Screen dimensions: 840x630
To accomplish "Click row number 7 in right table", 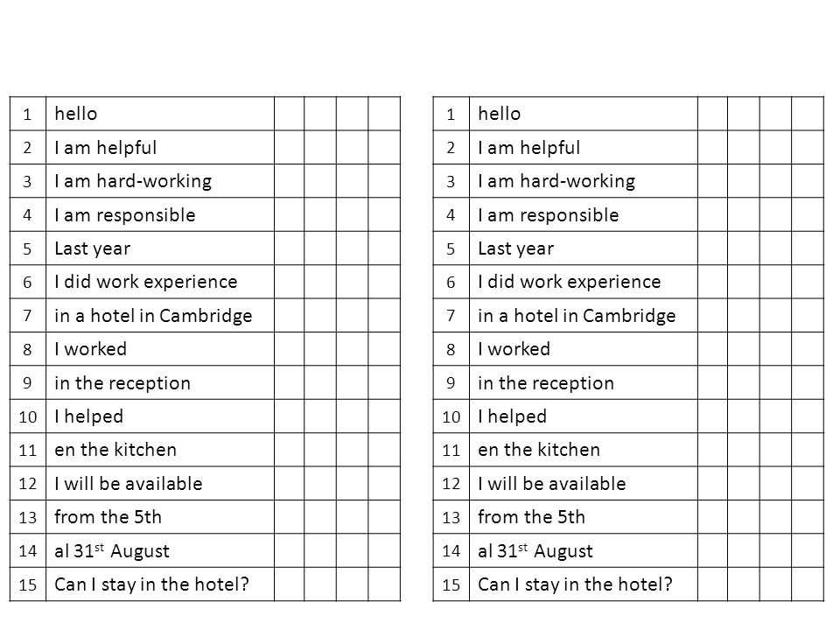I will click(451, 316).
